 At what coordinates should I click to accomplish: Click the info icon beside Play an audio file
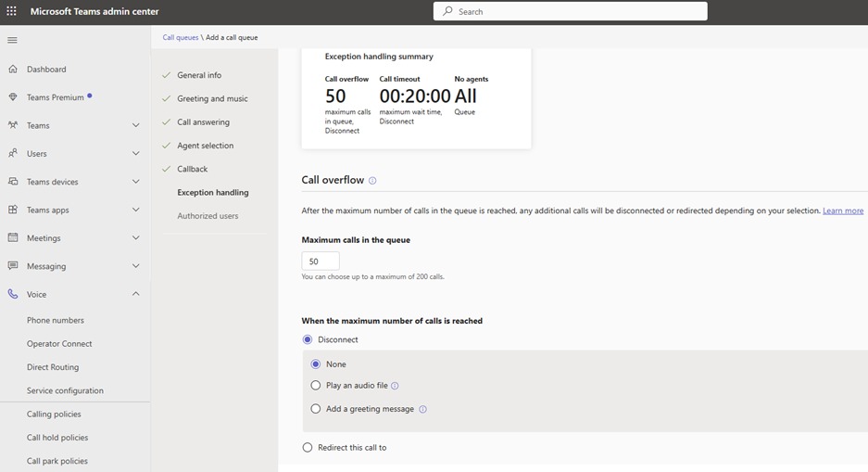[x=395, y=386]
